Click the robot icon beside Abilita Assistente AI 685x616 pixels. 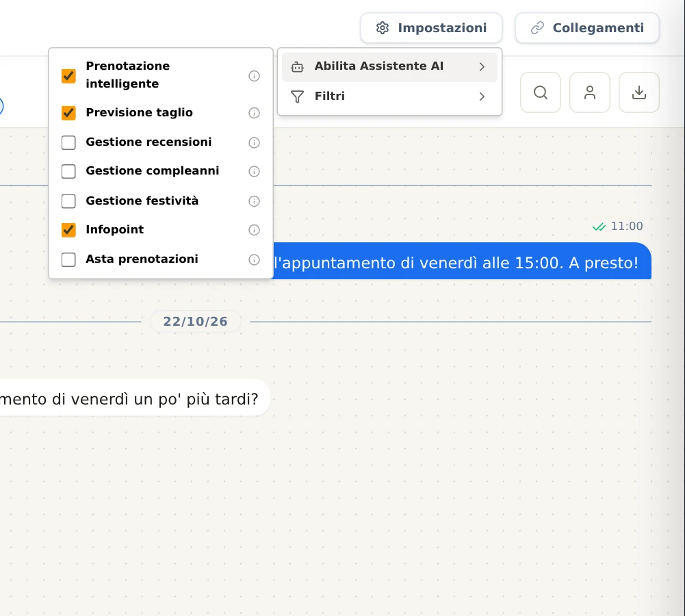pyautogui.click(x=298, y=67)
